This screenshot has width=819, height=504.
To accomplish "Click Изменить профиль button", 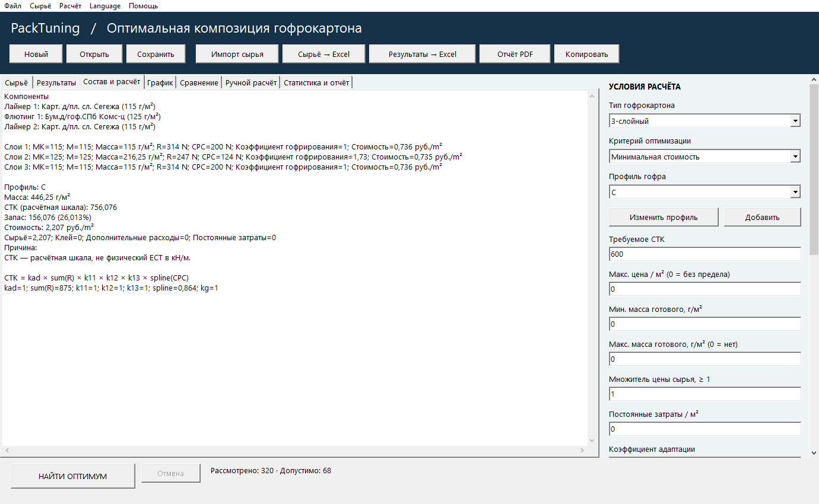I will tap(664, 217).
